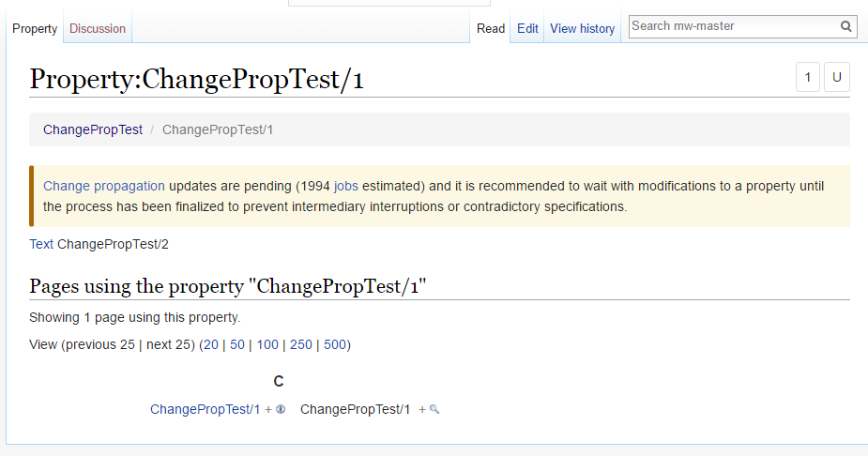The width and height of the screenshot is (868, 456).
Task: Show 50 results per page
Action: (x=237, y=344)
